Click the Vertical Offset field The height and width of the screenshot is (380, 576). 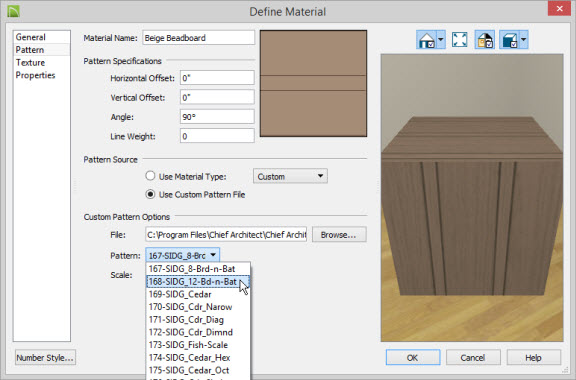click(x=217, y=97)
